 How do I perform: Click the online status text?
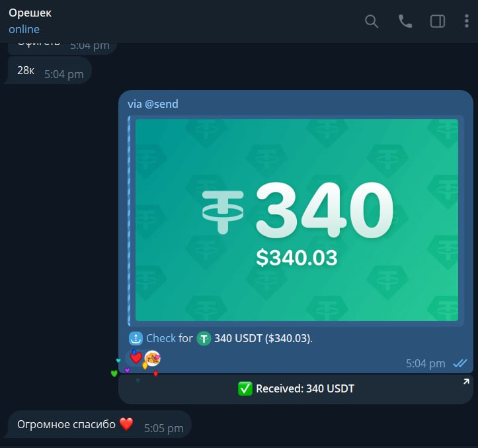pos(24,29)
